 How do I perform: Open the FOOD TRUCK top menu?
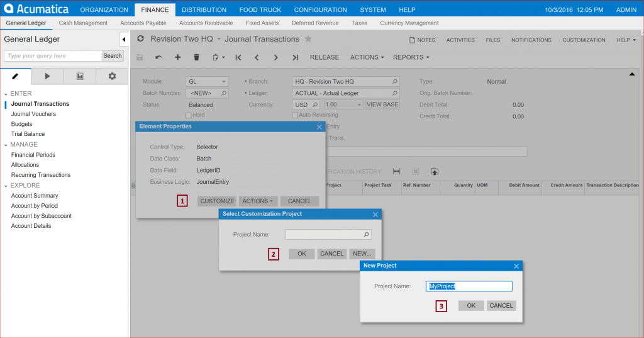[260, 10]
